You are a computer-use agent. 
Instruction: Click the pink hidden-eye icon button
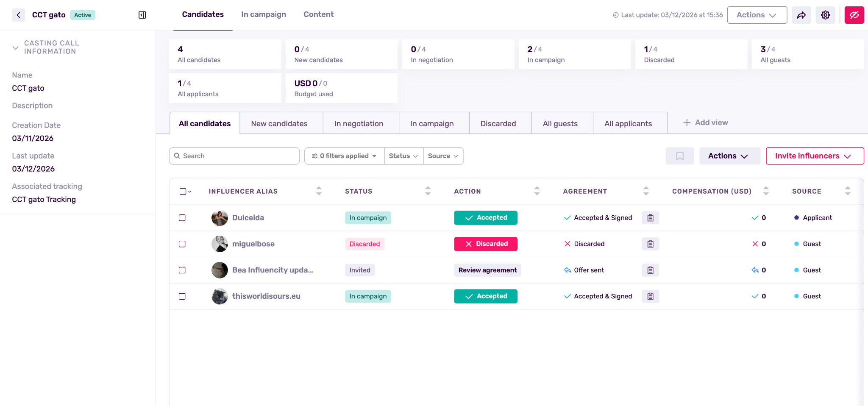tap(854, 15)
